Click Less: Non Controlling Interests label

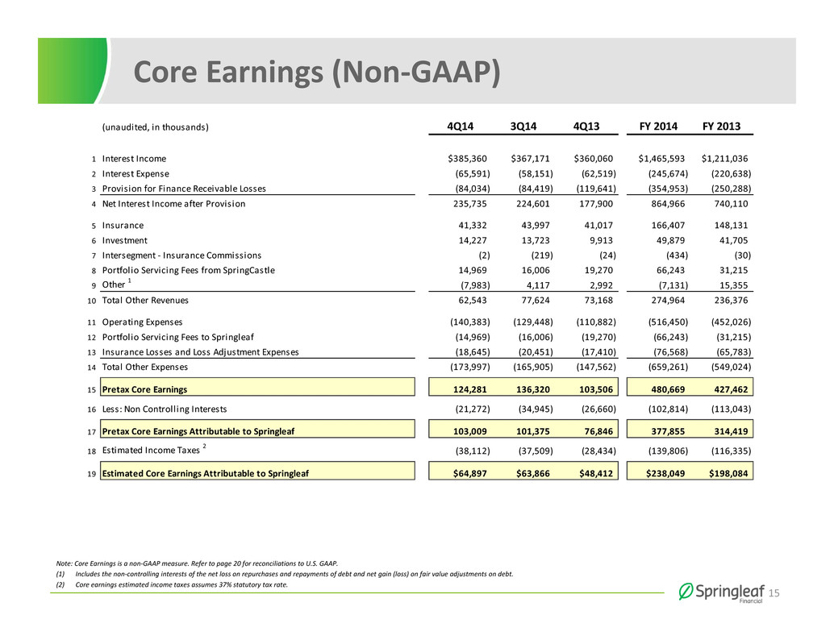tap(165, 409)
